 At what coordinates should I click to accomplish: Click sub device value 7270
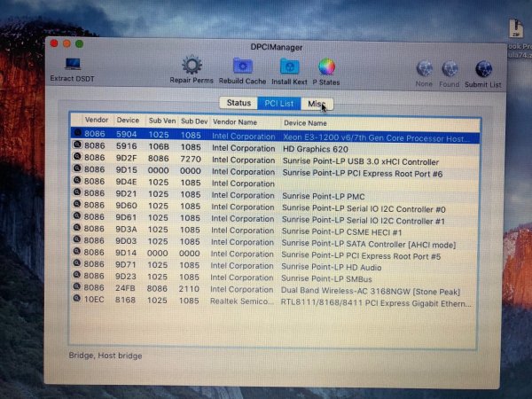[191, 159]
